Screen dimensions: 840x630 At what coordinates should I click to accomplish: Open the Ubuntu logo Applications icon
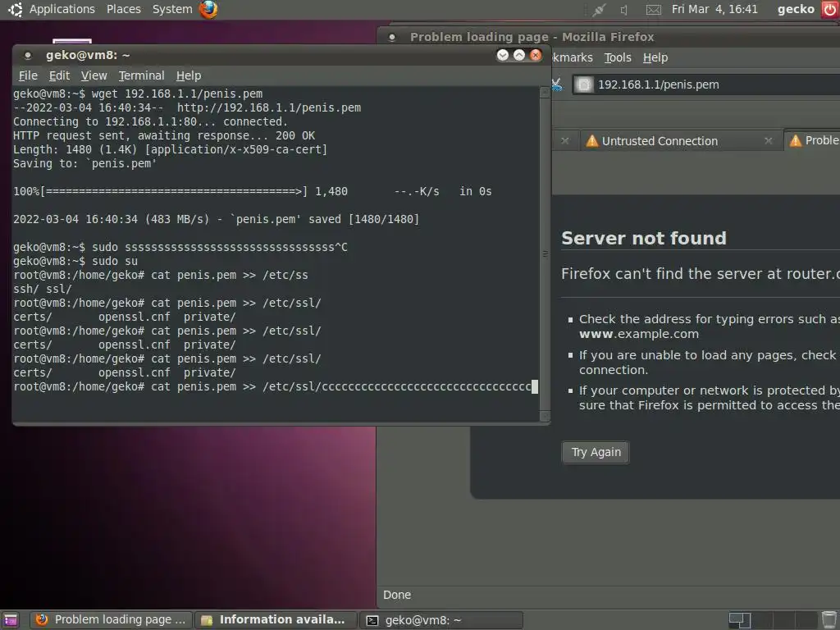tap(15, 9)
